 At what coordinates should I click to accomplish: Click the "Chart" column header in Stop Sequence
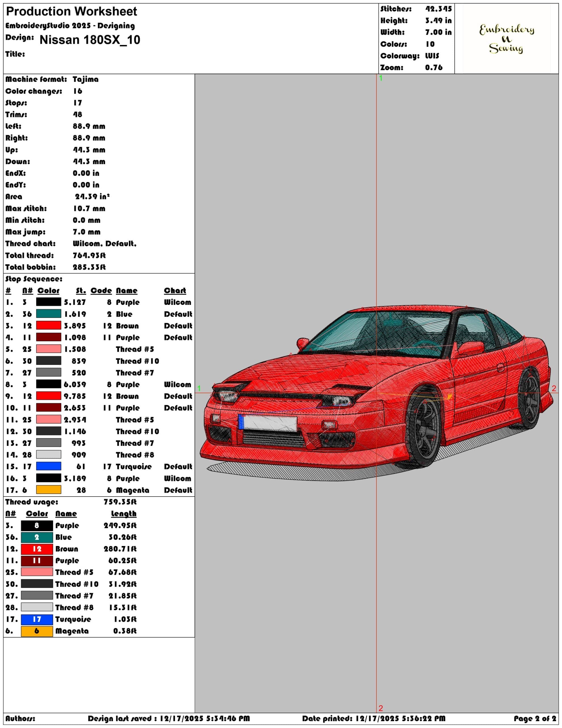tap(175, 291)
